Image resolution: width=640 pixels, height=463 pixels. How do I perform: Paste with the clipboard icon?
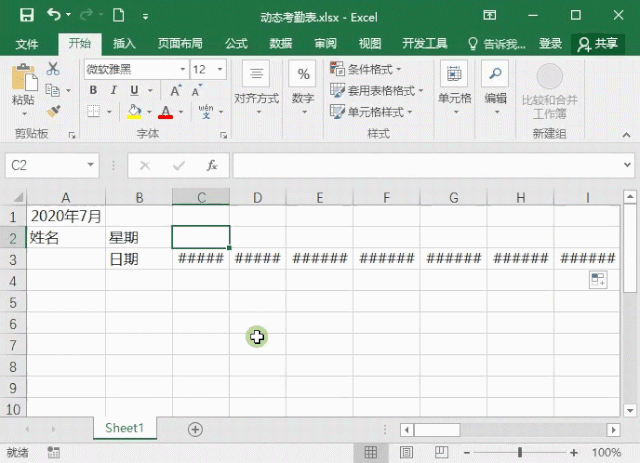[x=24, y=78]
